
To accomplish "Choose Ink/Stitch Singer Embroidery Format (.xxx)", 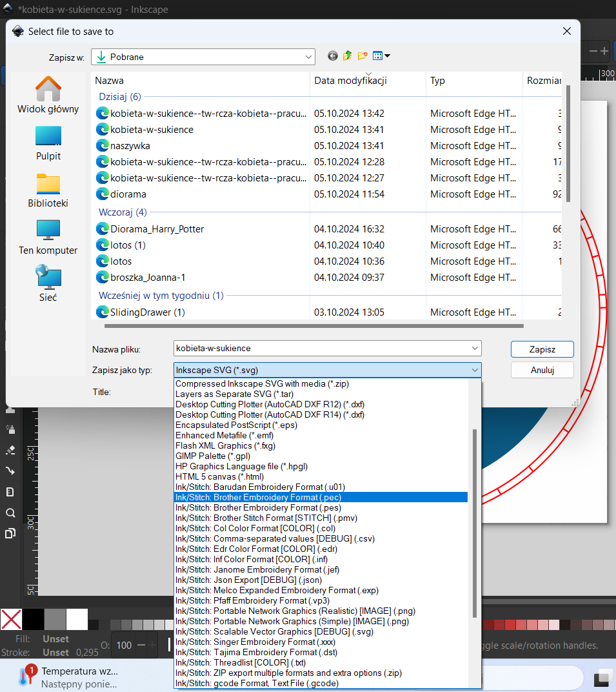I will 321,642.
